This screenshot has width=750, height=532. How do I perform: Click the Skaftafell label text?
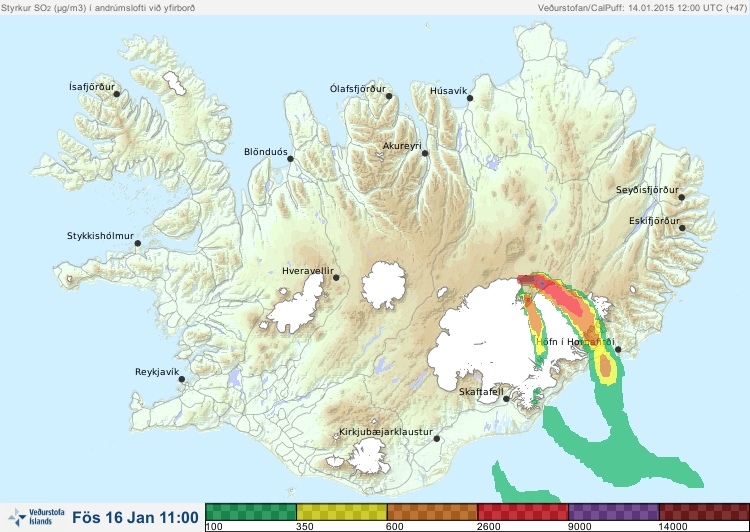tap(481, 392)
